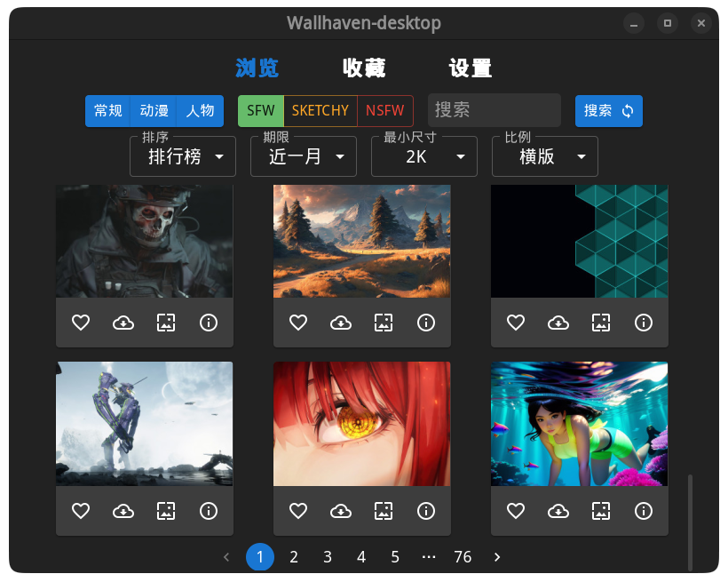Download the teal hexagon wallpaper
The width and height of the screenshot is (728, 582).
(558, 323)
